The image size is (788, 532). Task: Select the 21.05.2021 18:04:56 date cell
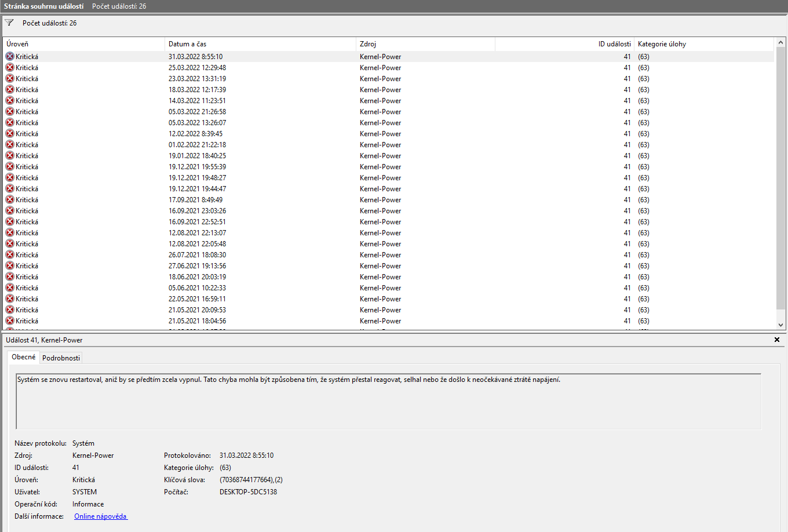(197, 321)
